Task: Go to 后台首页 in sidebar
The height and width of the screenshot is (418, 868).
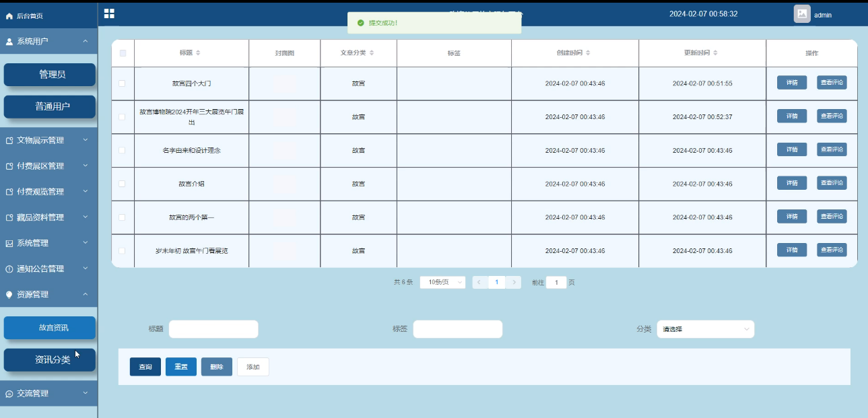Action: click(x=48, y=15)
